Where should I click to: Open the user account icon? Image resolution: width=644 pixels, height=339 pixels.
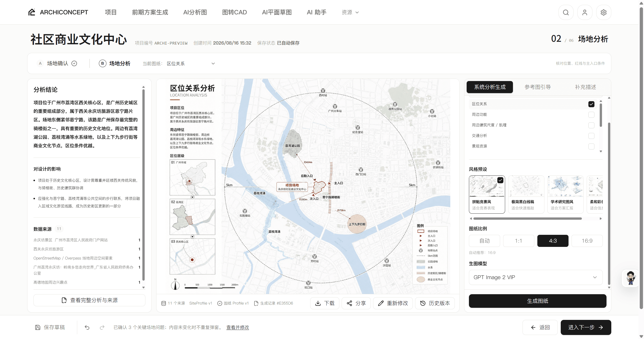coord(585,12)
